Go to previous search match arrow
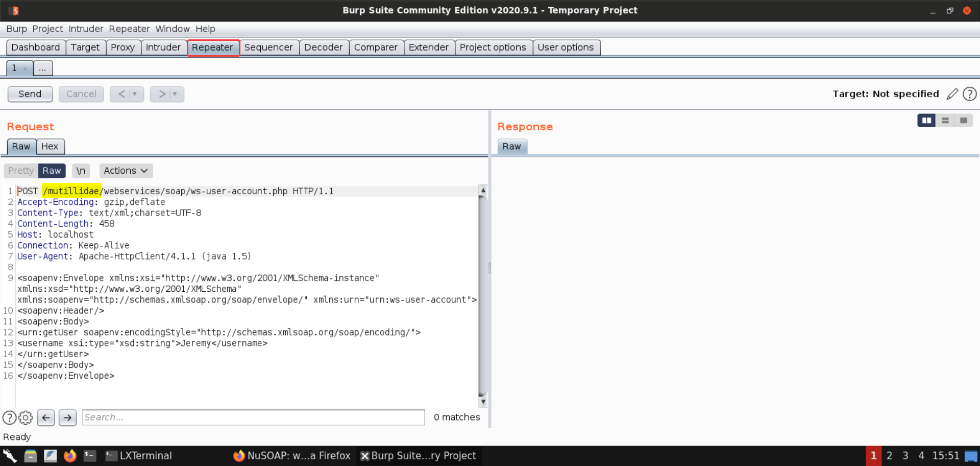This screenshot has height=466, width=980. (x=46, y=418)
